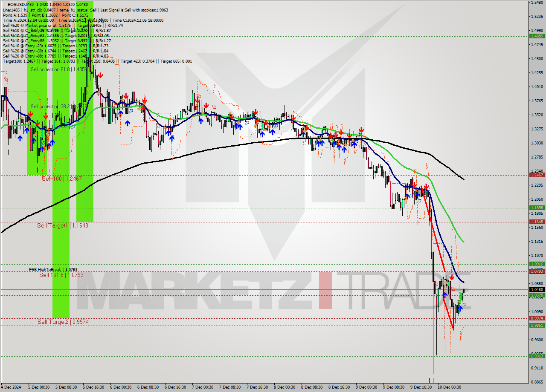Click the 'Sell Target1 | 1.1648' label
The width and height of the screenshot is (546, 392).
[x=63, y=225]
